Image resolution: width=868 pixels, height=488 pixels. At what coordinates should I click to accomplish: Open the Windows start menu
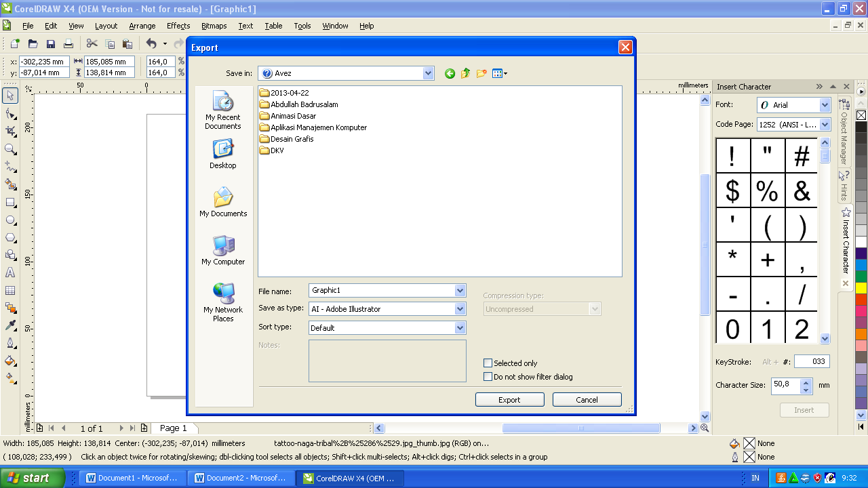click(33, 478)
